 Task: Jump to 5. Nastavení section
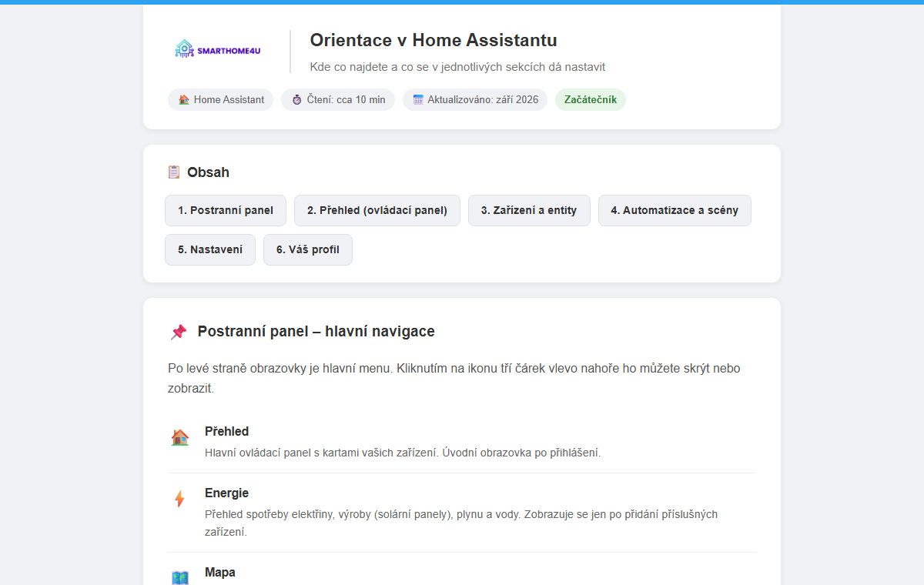click(210, 249)
